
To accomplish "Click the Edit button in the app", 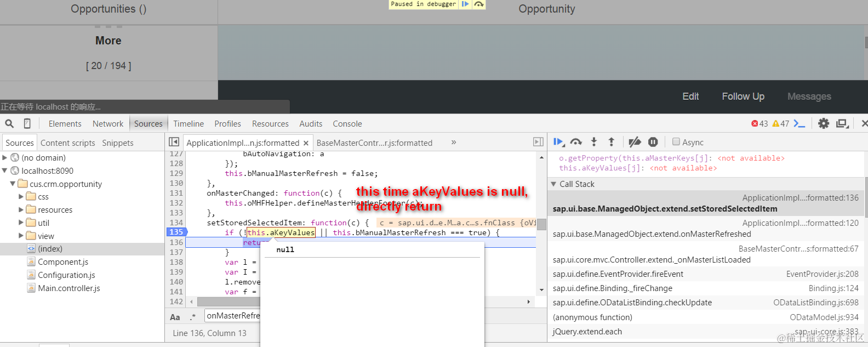I will (690, 96).
